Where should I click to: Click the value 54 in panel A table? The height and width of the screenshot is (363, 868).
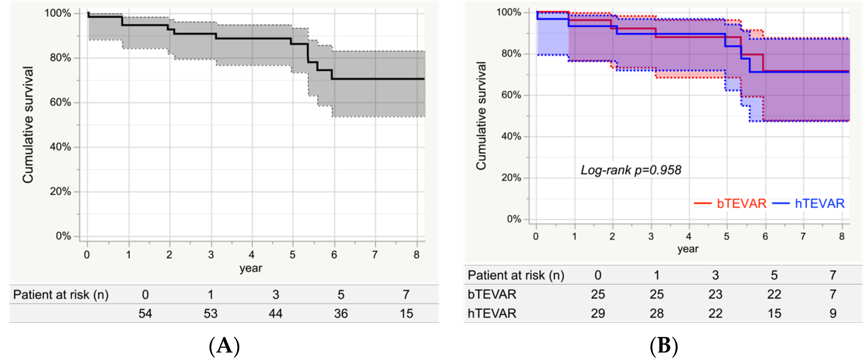coord(145,313)
